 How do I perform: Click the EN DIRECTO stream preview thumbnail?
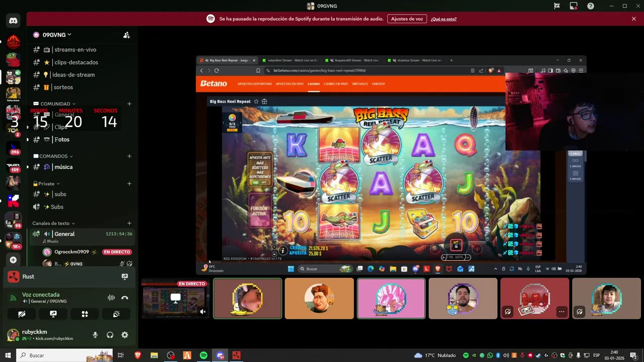coord(176,299)
